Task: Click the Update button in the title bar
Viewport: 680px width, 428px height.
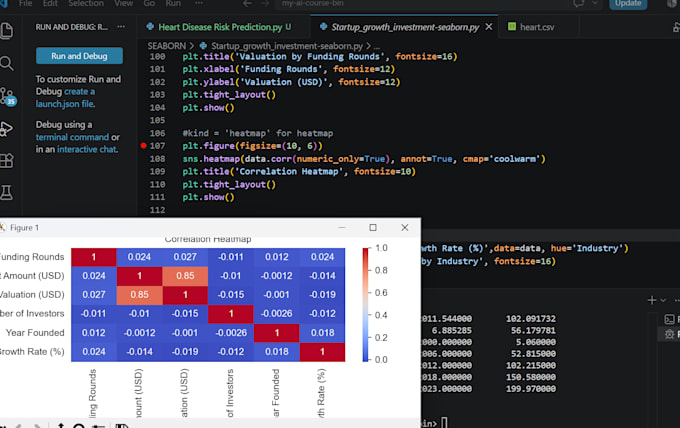Action: (x=628, y=3)
